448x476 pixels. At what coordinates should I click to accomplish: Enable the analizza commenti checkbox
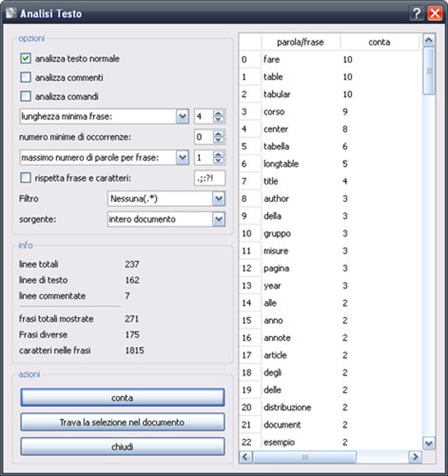coord(25,76)
